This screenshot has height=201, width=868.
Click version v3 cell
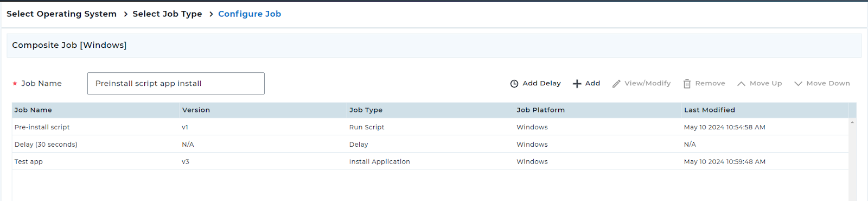(186, 161)
